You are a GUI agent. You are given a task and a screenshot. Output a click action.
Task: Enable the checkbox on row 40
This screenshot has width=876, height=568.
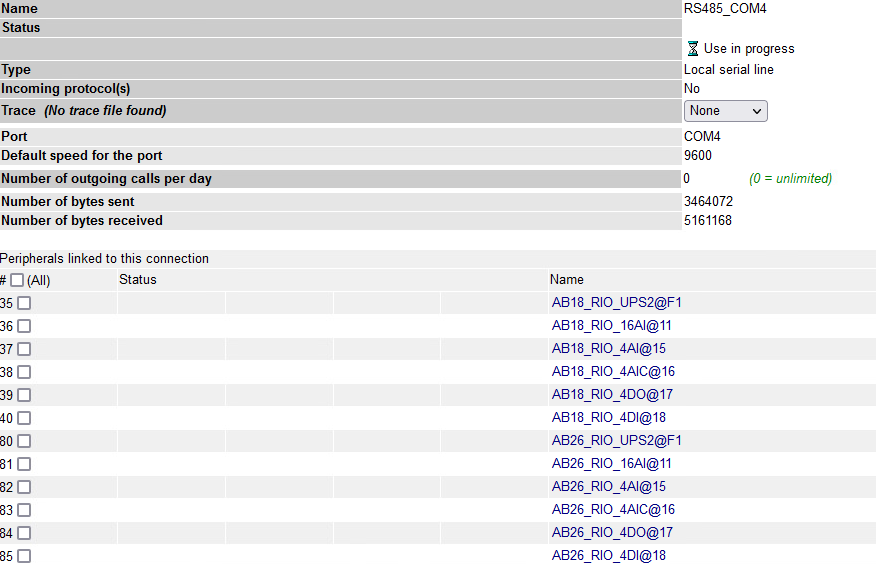(24, 418)
